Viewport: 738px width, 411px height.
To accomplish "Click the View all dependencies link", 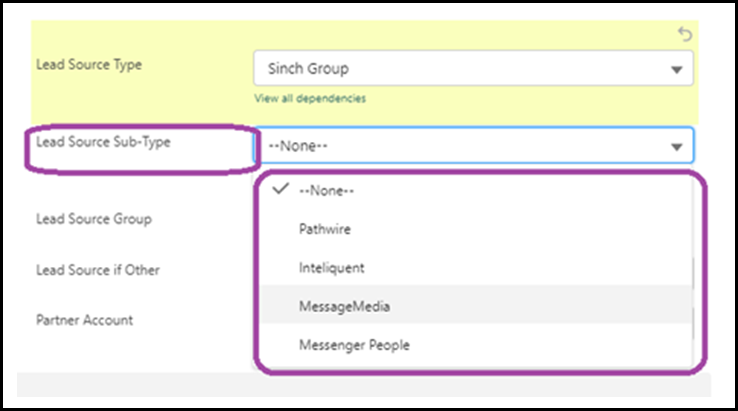I will [x=310, y=98].
